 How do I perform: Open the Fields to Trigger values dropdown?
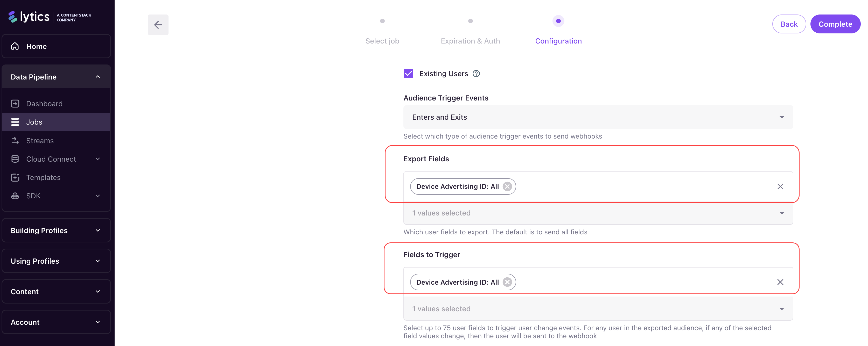coord(598,309)
